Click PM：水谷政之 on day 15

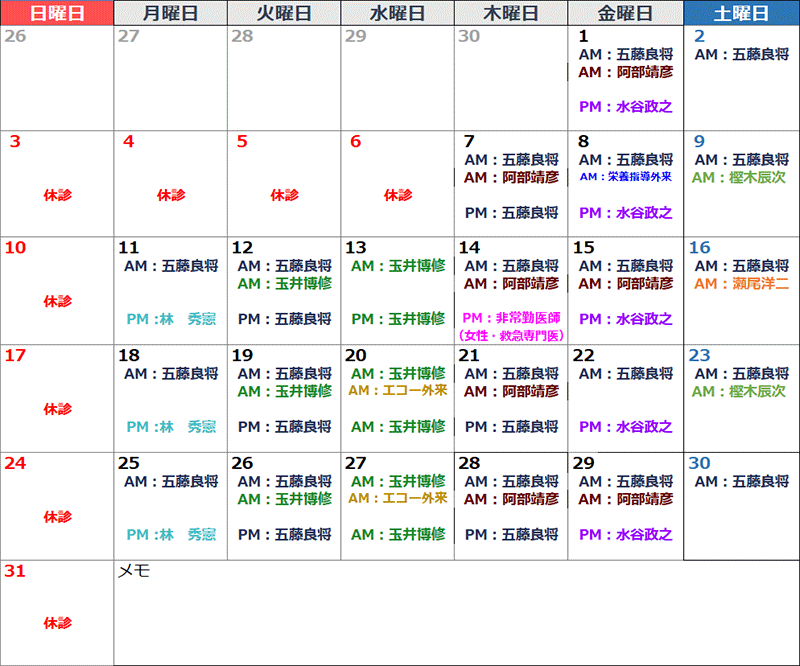click(x=626, y=319)
